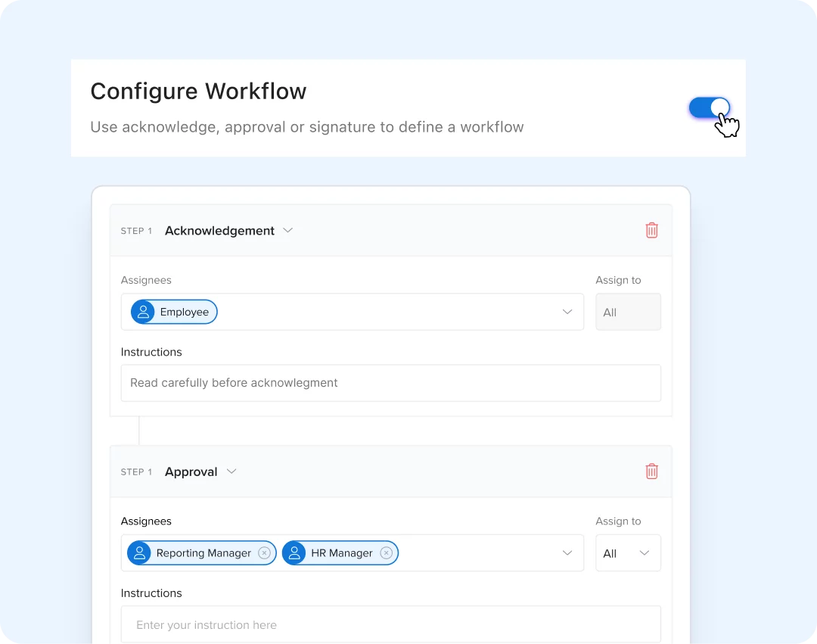This screenshot has width=817, height=644.
Task: Open the Approval step type dropdown
Action: click(231, 471)
